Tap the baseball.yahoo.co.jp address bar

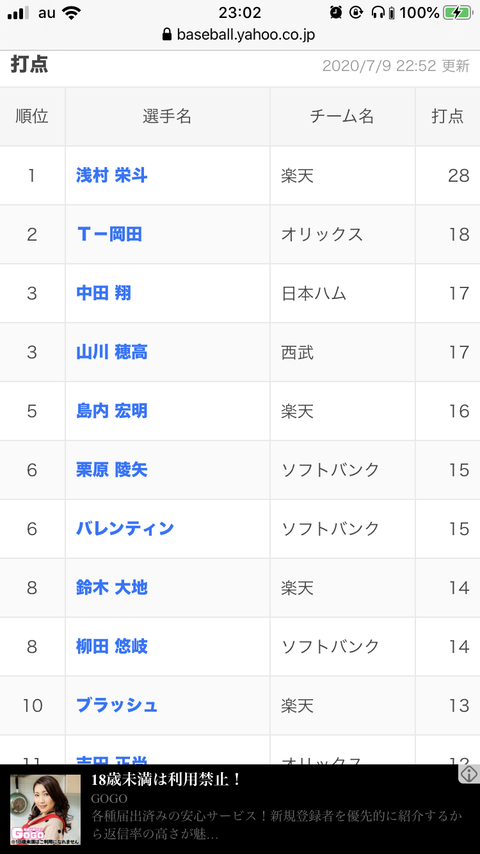tap(240, 35)
